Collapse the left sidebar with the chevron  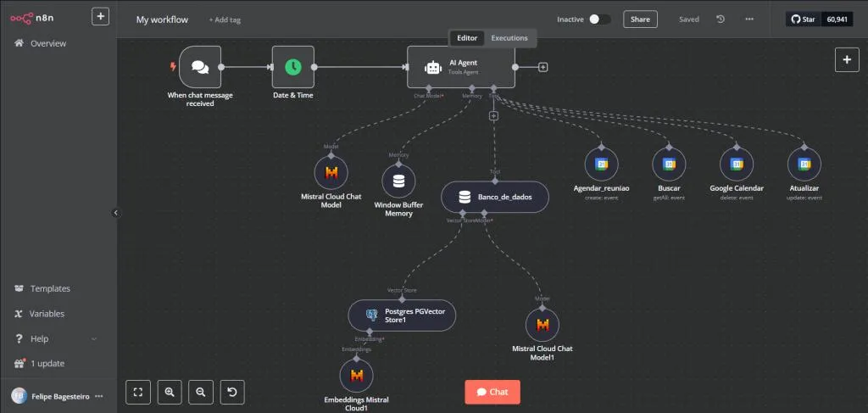tap(116, 213)
